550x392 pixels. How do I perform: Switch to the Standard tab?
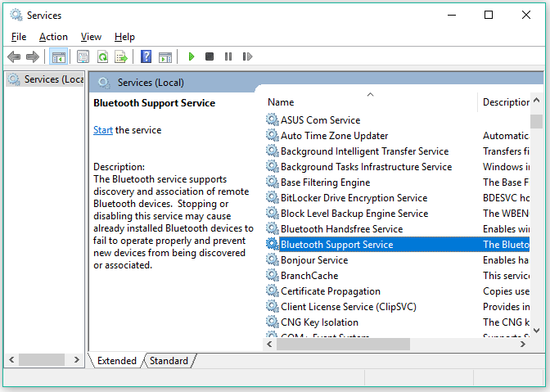(169, 360)
